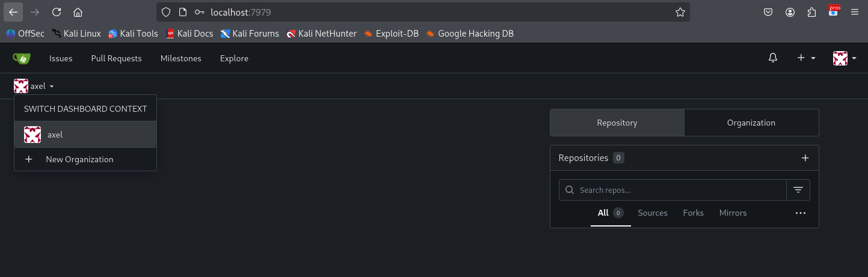
Task: Bookmark this page with star icon
Action: (680, 12)
